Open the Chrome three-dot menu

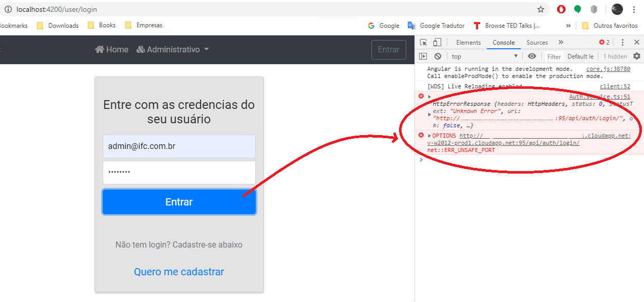tap(634, 9)
